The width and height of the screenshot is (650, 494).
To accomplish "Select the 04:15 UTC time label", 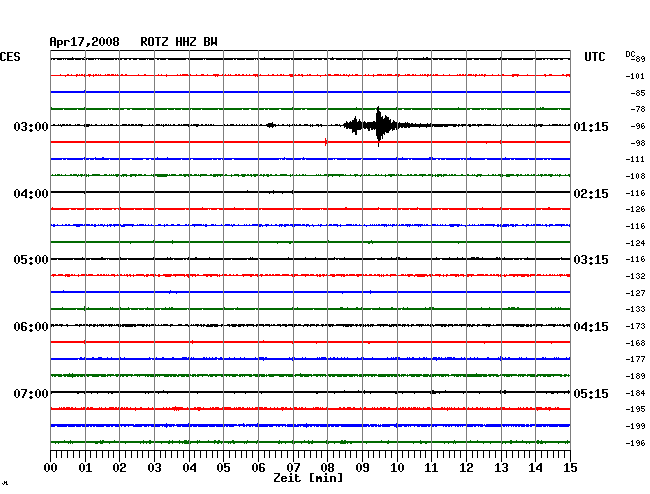I will pos(591,327).
